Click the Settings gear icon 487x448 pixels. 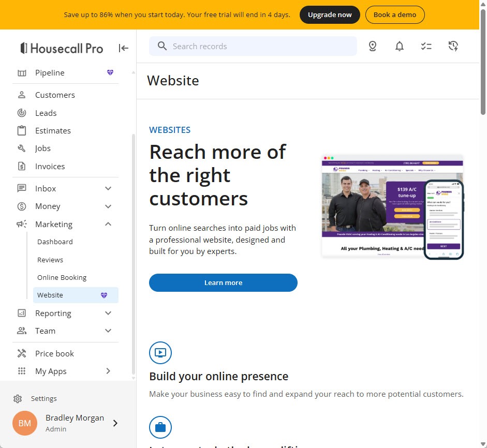(x=18, y=399)
